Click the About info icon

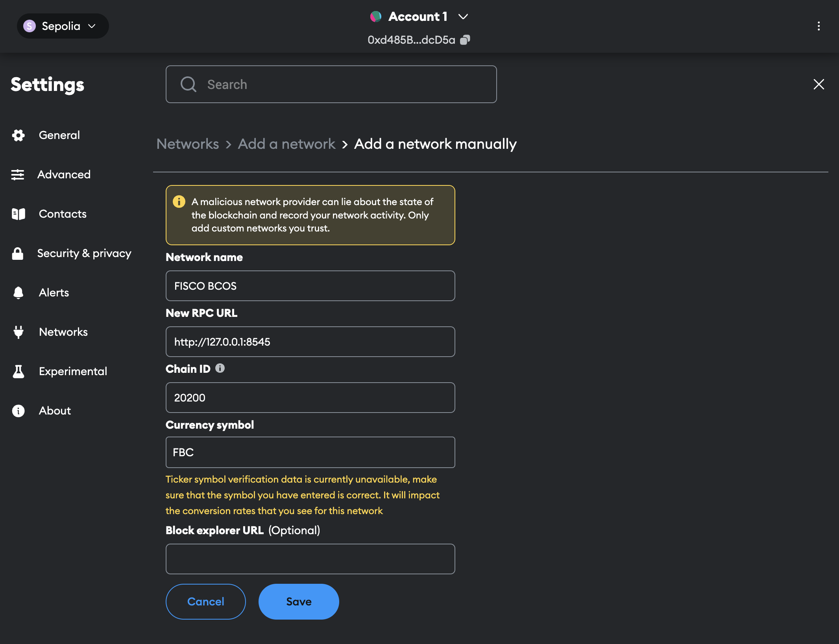tap(18, 411)
